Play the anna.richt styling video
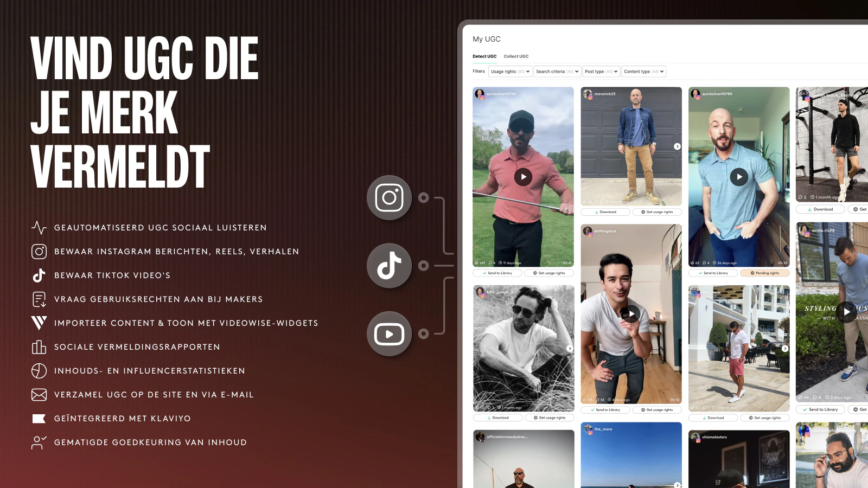 (x=847, y=311)
